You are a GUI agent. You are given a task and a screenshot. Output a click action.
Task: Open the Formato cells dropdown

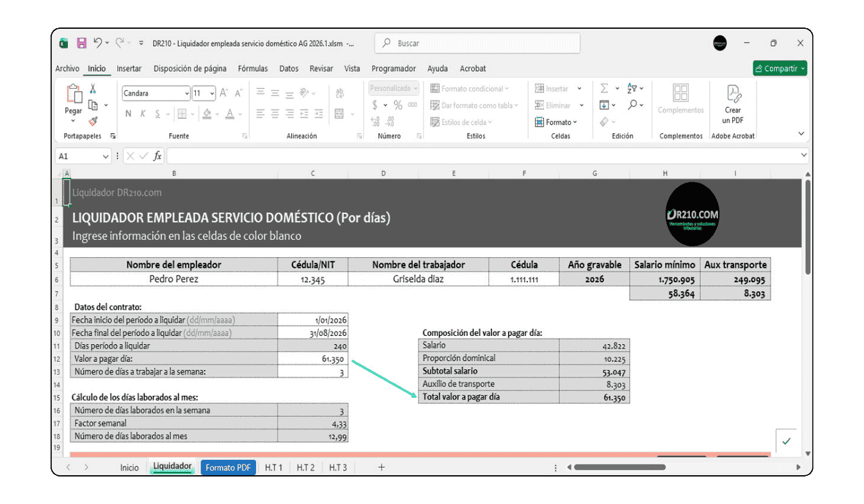point(556,122)
